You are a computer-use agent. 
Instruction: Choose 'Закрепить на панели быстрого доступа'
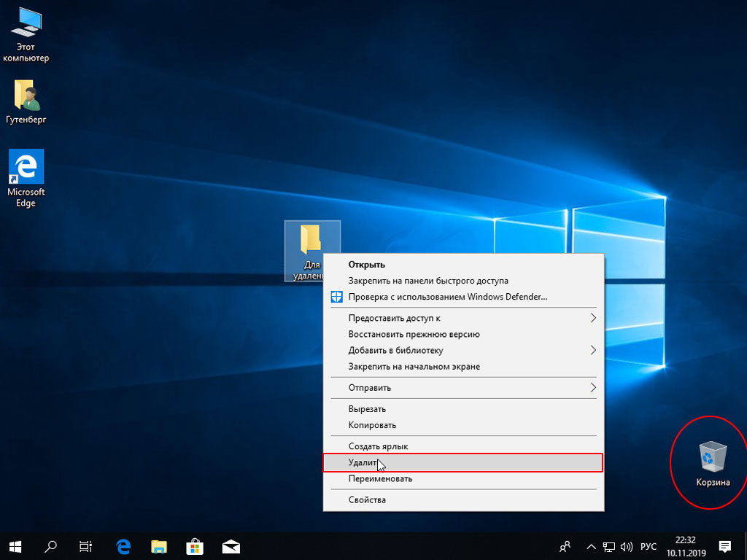463,281
